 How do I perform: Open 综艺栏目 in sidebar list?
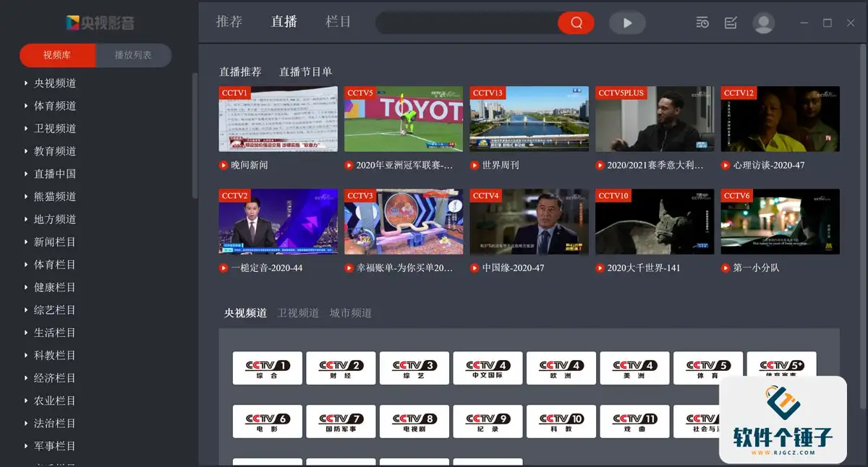click(55, 310)
